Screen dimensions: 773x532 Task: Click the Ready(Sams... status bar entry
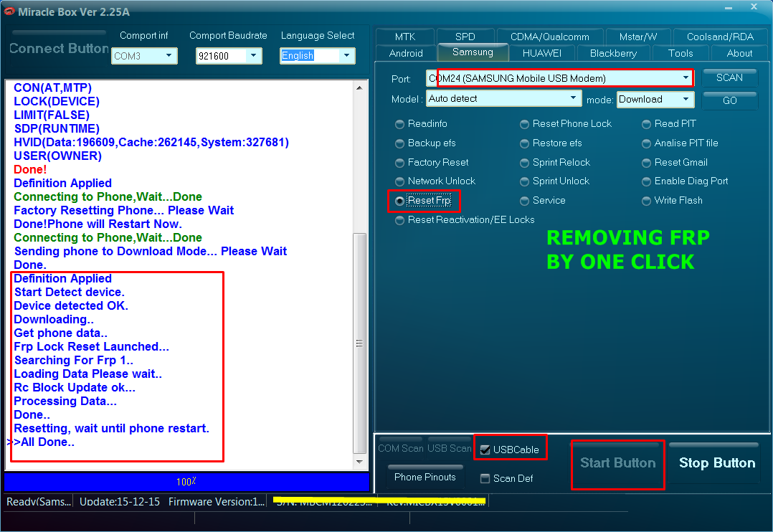coord(39,502)
